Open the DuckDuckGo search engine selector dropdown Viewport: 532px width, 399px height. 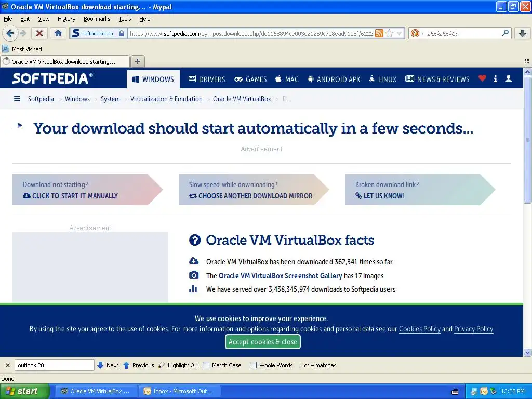click(x=417, y=33)
